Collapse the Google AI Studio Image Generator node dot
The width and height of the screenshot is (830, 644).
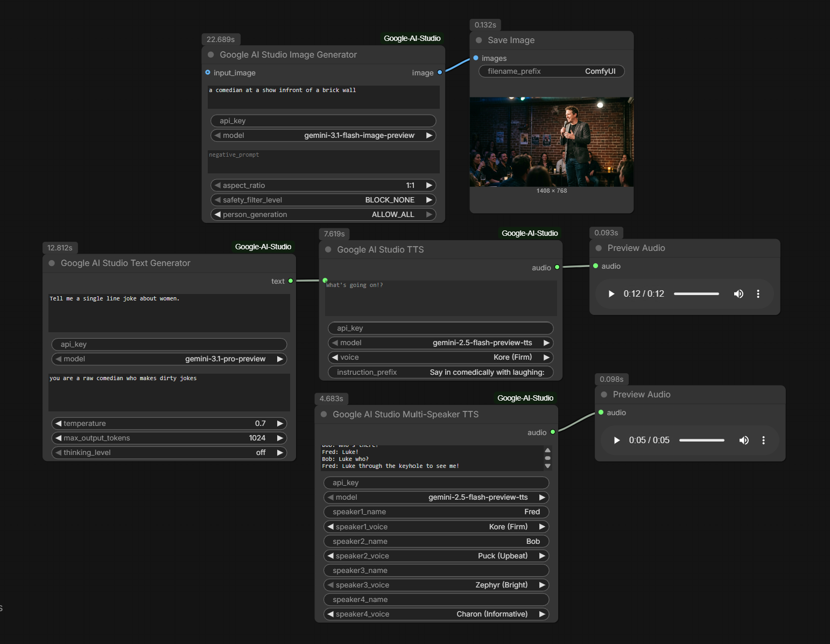pos(211,55)
